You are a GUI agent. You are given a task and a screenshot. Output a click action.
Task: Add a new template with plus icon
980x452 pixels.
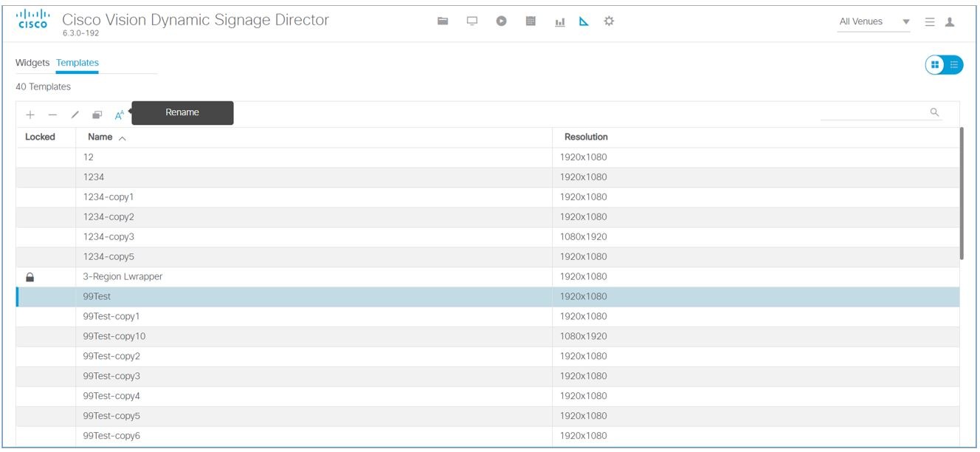[x=30, y=114]
